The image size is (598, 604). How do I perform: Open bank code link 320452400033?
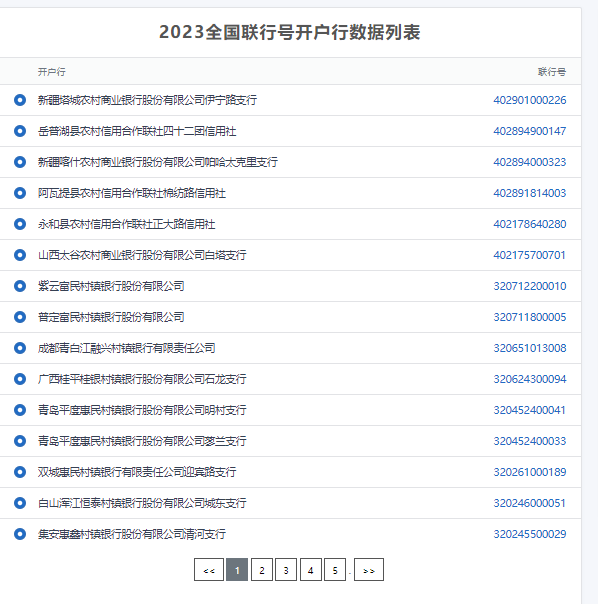[530, 441]
